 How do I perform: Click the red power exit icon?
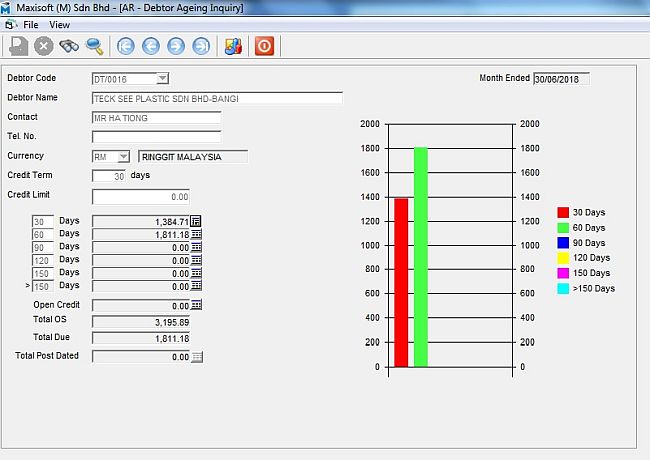coord(264,45)
